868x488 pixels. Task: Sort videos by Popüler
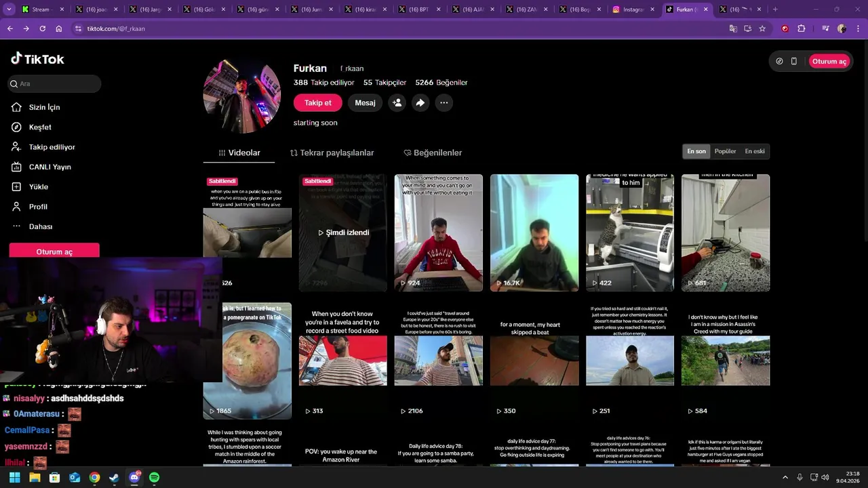click(725, 151)
